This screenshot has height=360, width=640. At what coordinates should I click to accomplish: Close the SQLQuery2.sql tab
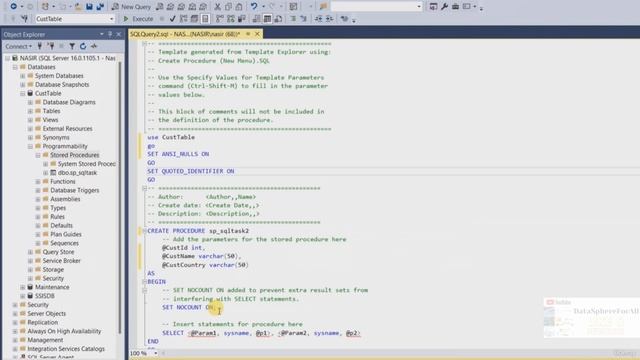[257, 34]
